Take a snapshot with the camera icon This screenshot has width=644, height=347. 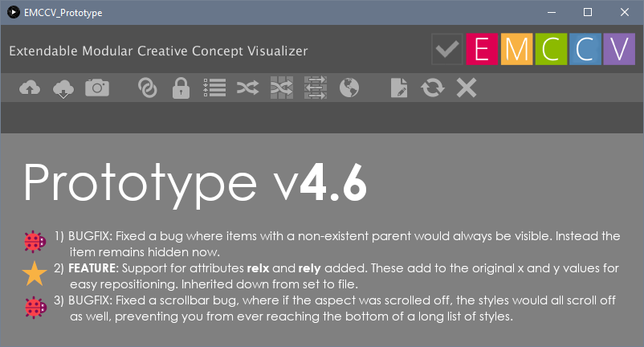(x=97, y=88)
